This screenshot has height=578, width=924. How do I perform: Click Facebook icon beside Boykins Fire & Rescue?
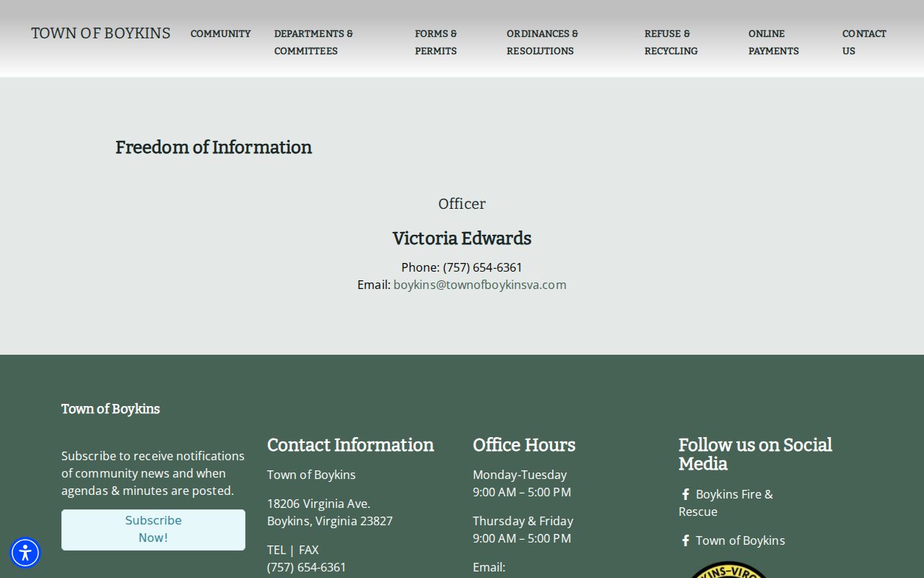[x=686, y=494]
